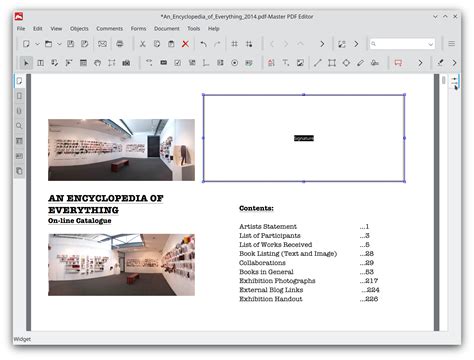Select the Hand tool
Screen dimensions: 474x360
point(97,63)
